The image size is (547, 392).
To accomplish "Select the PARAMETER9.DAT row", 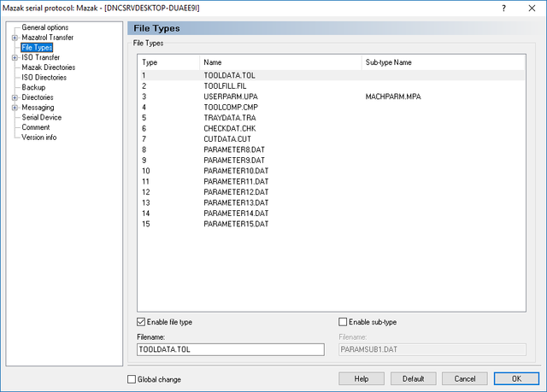I will tap(332, 161).
